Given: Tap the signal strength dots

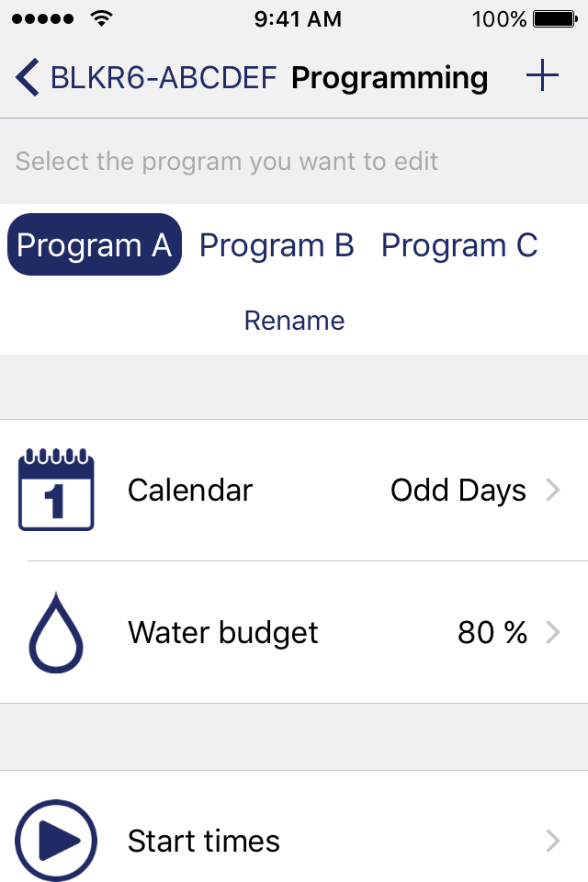Looking at the screenshot, I should coord(42,19).
